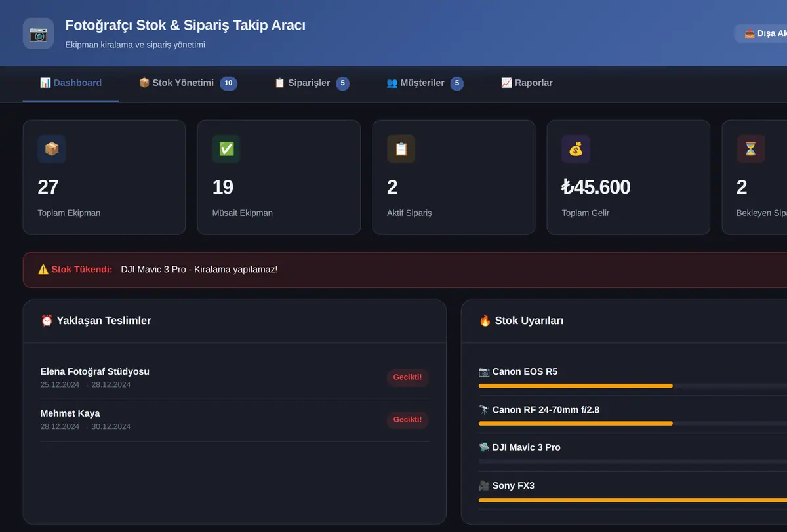This screenshot has height=532, width=787.
Task: Click the video camera icon next to Sony FX3
Action: click(x=484, y=485)
